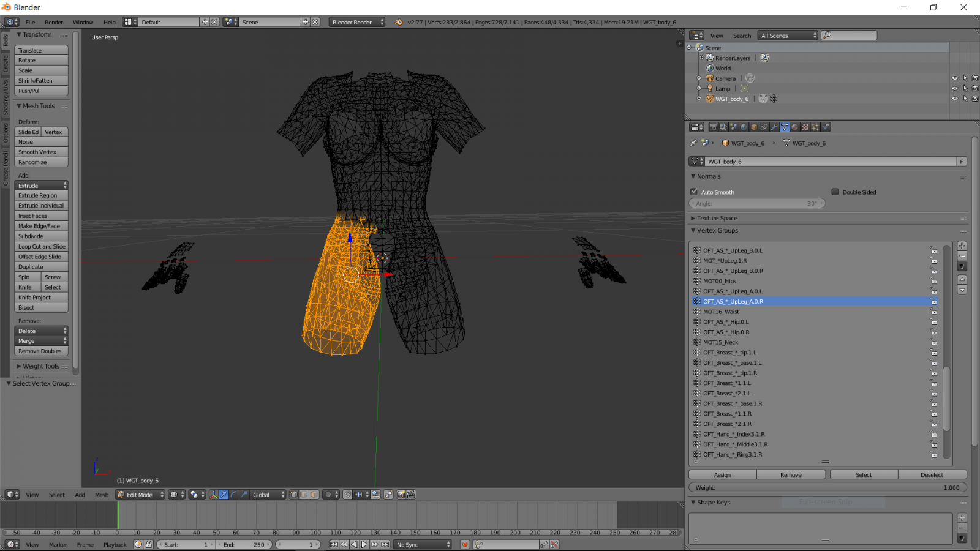980x551 pixels.
Task: Collapse the Vertex Groups panel
Action: click(x=694, y=231)
